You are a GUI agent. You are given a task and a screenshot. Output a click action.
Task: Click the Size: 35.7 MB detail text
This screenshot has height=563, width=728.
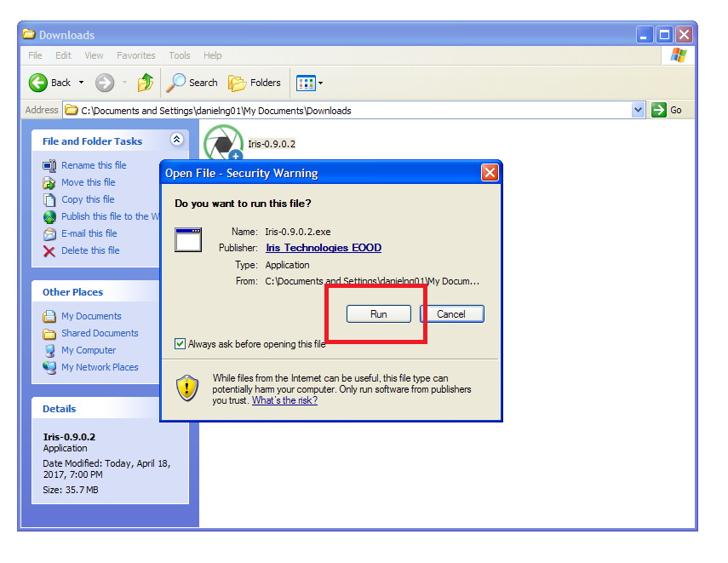71,490
